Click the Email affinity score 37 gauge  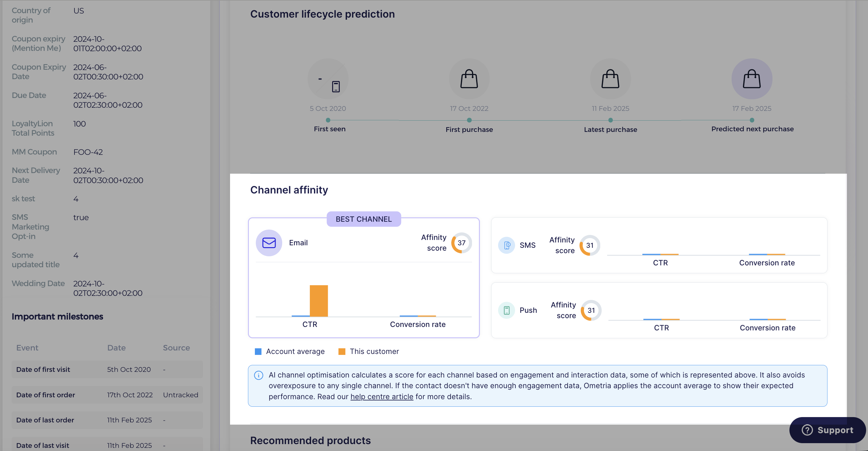[461, 243]
